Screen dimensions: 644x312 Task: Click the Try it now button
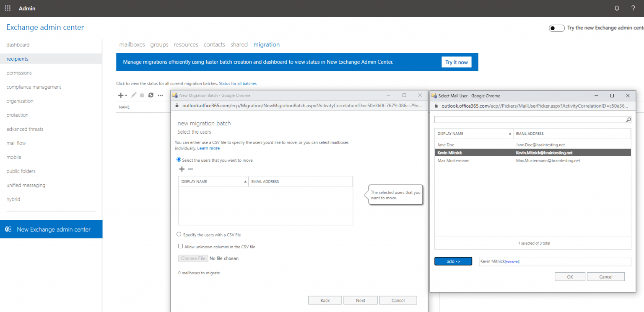pos(456,62)
